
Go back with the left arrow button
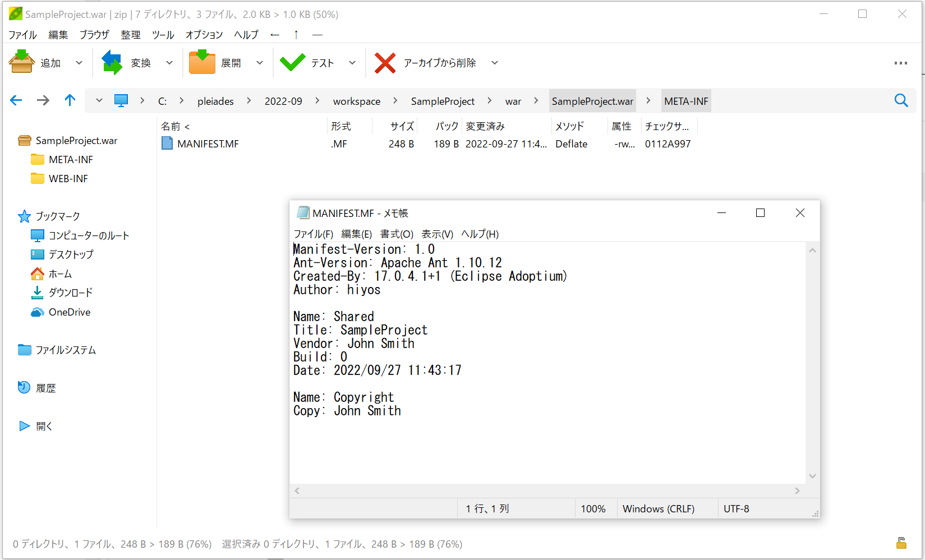16,100
